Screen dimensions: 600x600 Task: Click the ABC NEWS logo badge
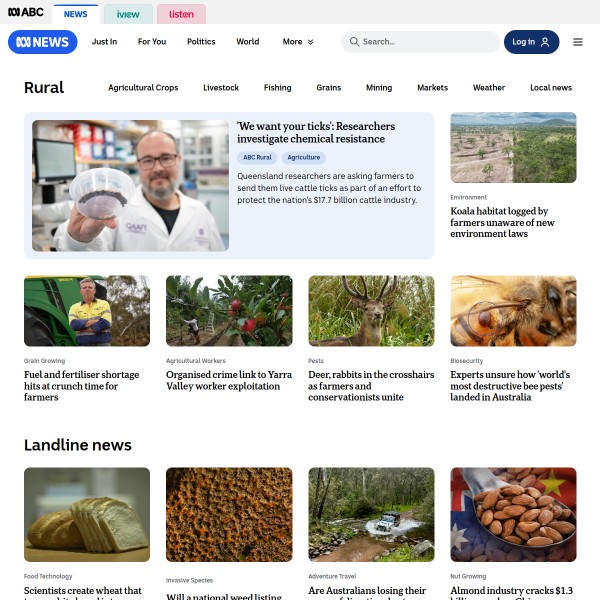(x=42, y=42)
